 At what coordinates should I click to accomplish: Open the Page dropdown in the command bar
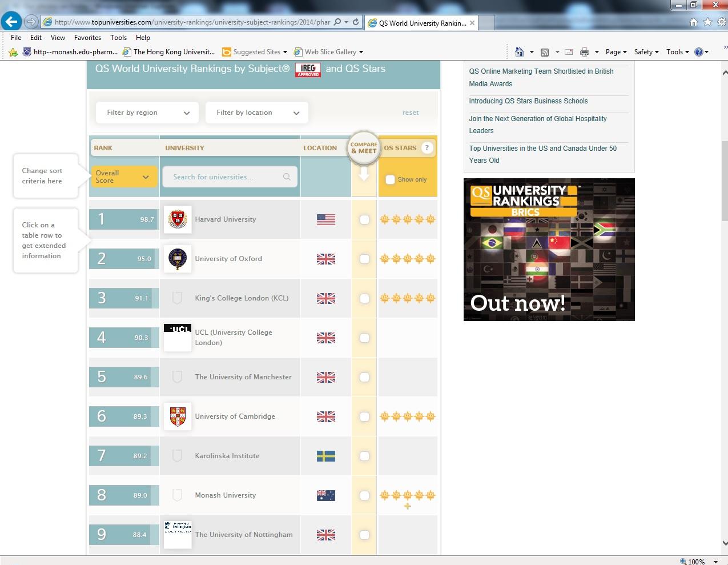tap(616, 52)
